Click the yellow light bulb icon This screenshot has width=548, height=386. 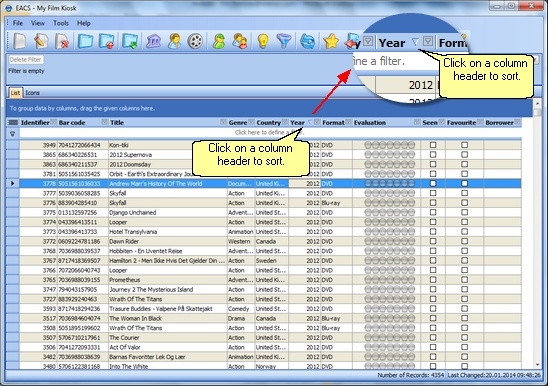point(263,41)
